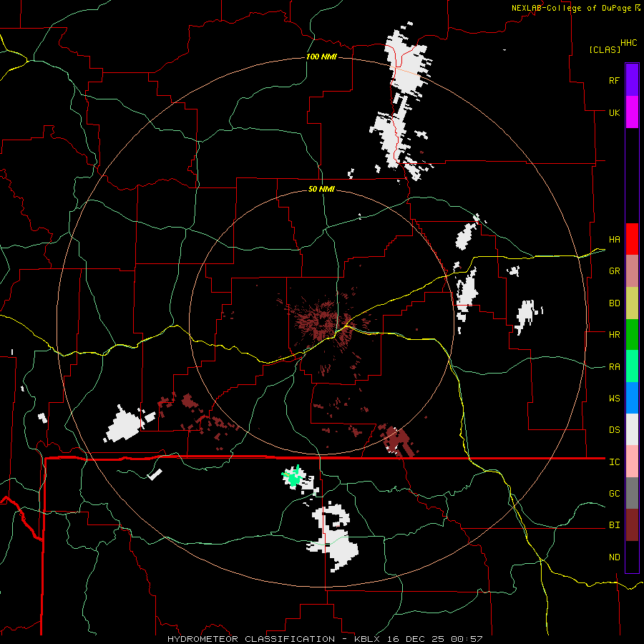Click the RA legend label

tap(614, 367)
